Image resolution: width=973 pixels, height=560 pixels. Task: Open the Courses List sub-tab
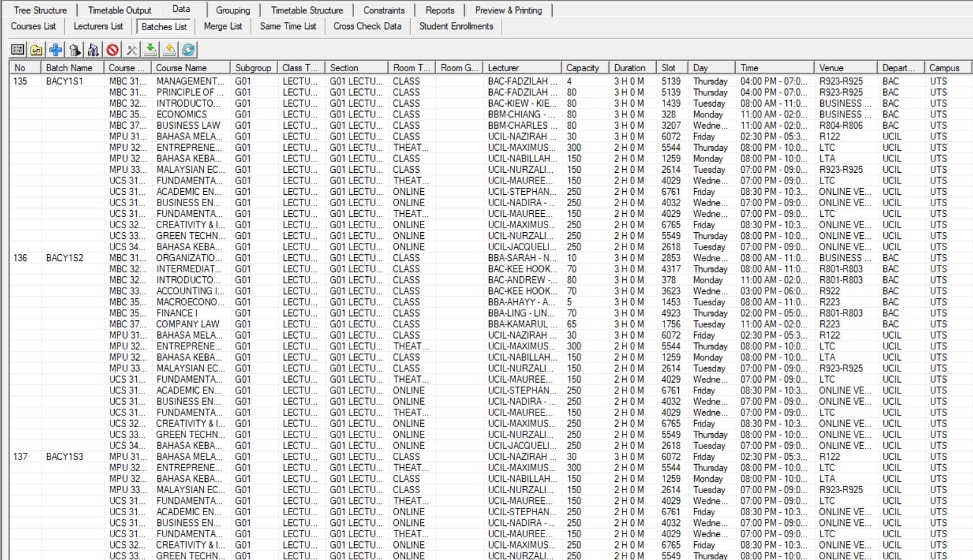[33, 26]
